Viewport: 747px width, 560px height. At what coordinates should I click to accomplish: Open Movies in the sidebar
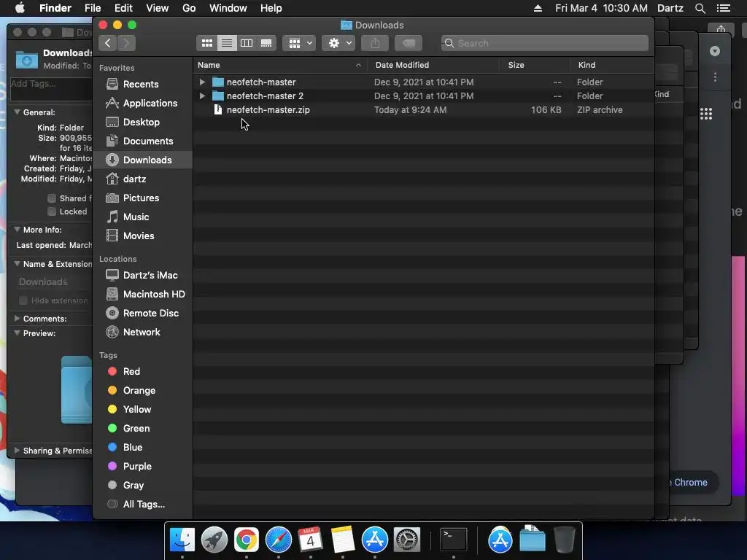pos(143,236)
